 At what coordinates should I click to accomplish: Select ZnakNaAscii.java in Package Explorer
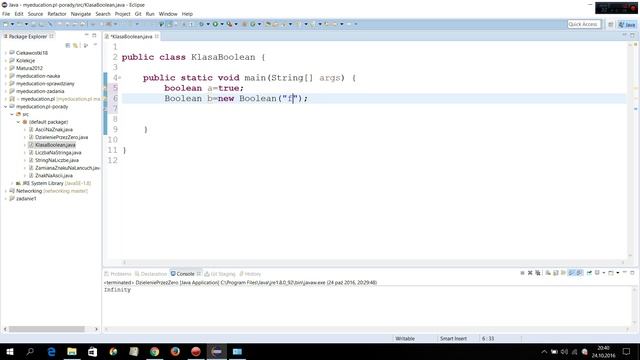[53, 176]
